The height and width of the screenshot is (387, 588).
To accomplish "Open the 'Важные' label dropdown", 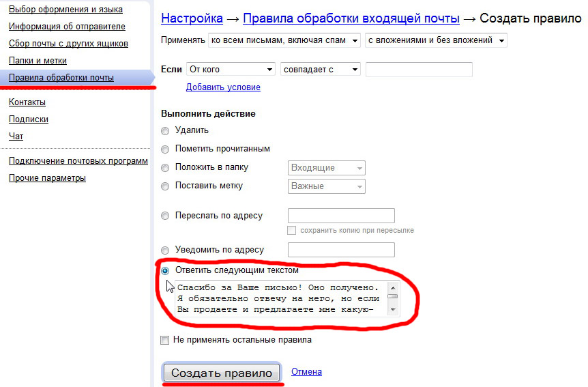I will [x=327, y=186].
